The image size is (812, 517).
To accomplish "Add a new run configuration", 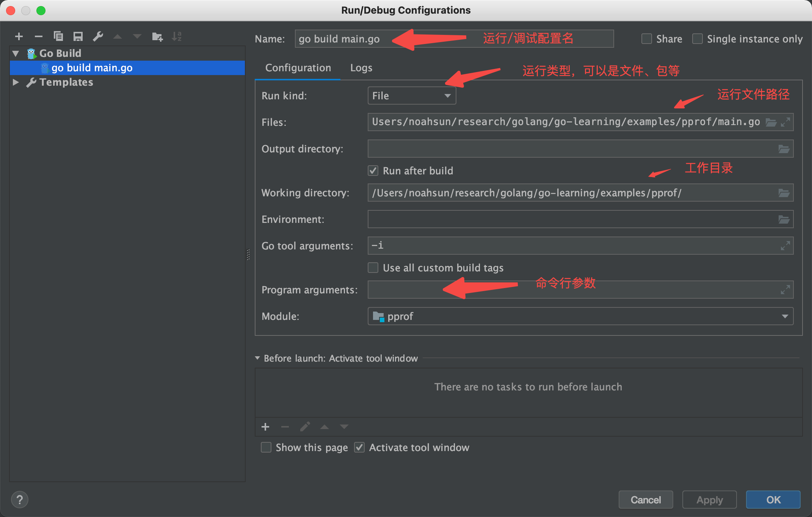I will coord(19,36).
